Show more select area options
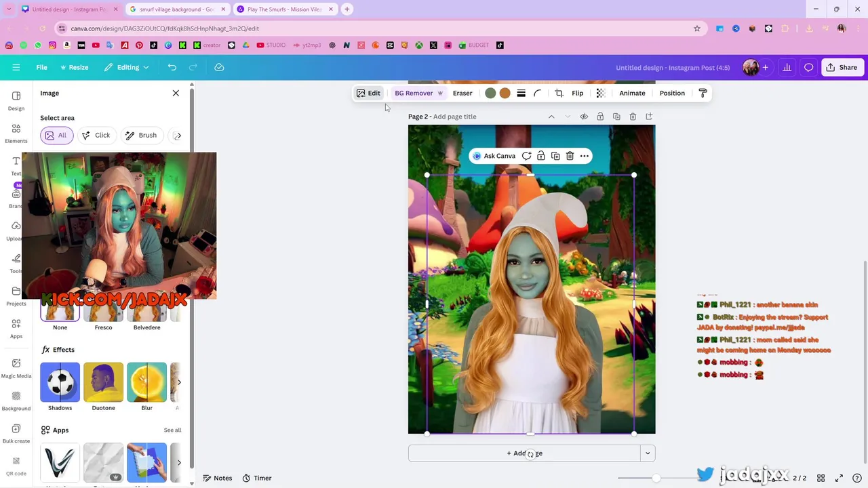868x488 pixels. pos(178,136)
